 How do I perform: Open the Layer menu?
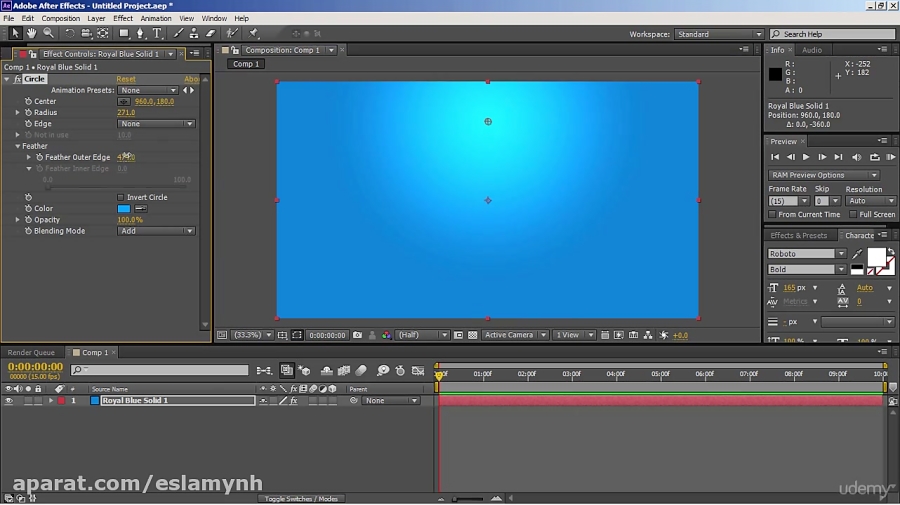pos(96,18)
